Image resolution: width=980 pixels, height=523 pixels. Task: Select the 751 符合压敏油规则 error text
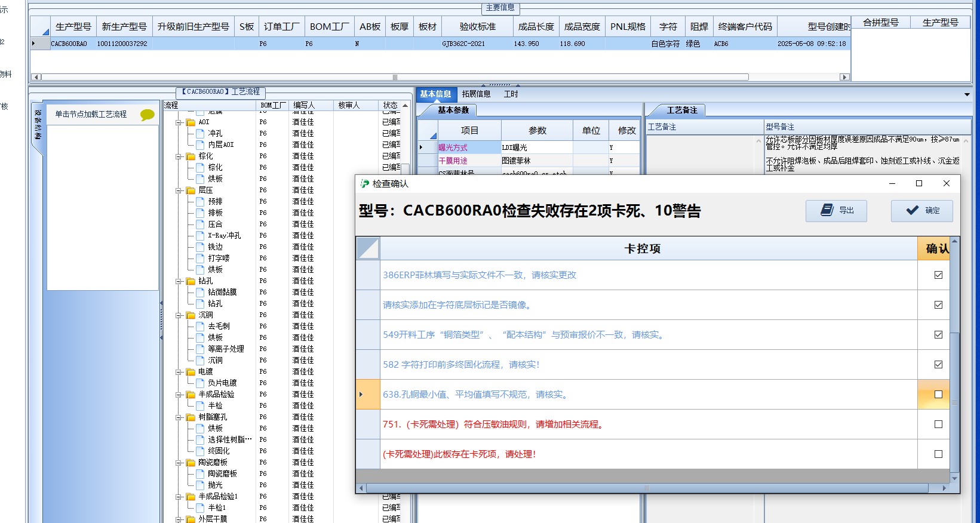pyautogui.click(x=494, y=424)
